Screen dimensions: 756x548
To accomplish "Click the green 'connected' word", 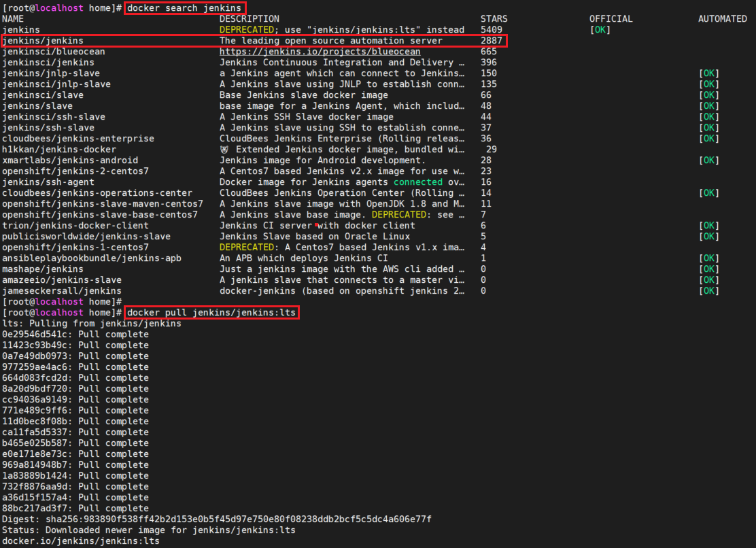I will (418, 182).
